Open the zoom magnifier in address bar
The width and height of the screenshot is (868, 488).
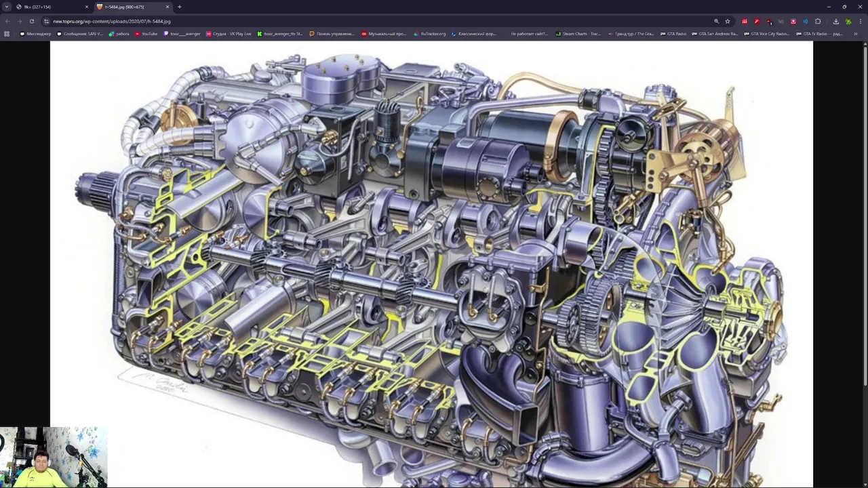tap(716, 21)
